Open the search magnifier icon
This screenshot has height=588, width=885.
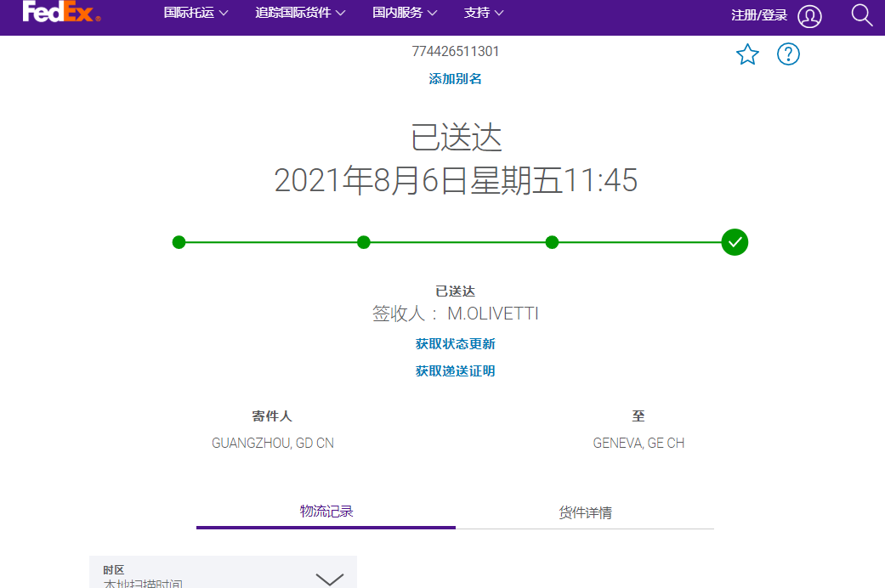point(862,15)
